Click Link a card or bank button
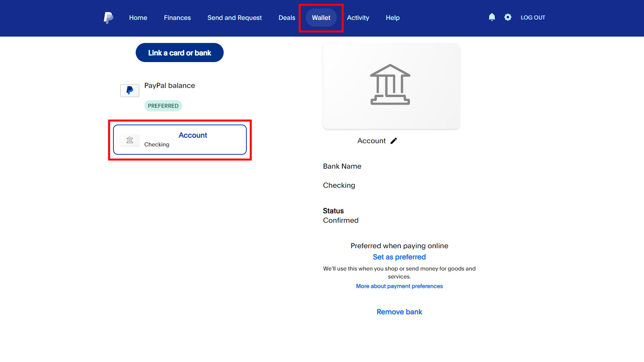Image resolution: width=644 pixels, height=362 pixels. click(x=180, y=53)
